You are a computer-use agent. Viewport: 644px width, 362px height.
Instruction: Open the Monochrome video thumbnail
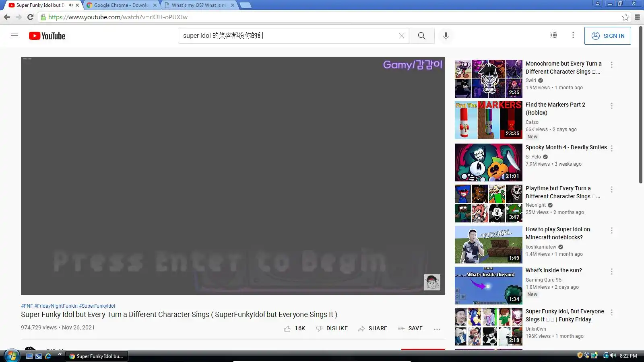489,79
